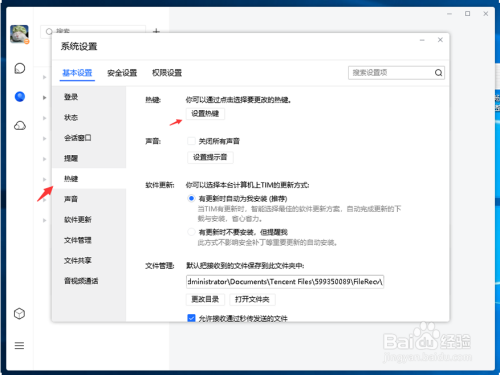The height and width of the screenshot is (375, 500).
Task: Open the messages chat bubble icon
Action: pyautogui.click(x=20, y=68)
